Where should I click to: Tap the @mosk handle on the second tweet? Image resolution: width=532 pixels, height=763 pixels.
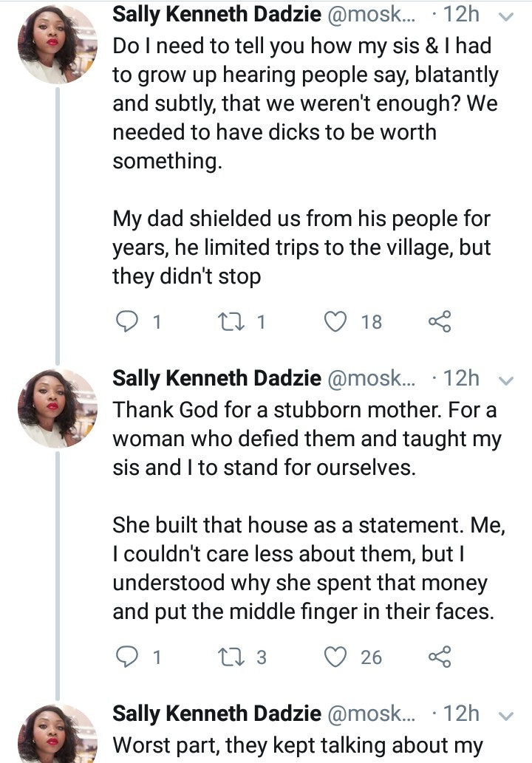pos(371,378)
